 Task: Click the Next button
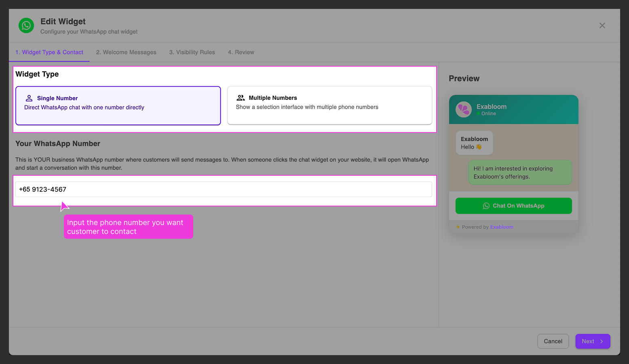click(593, 341)
